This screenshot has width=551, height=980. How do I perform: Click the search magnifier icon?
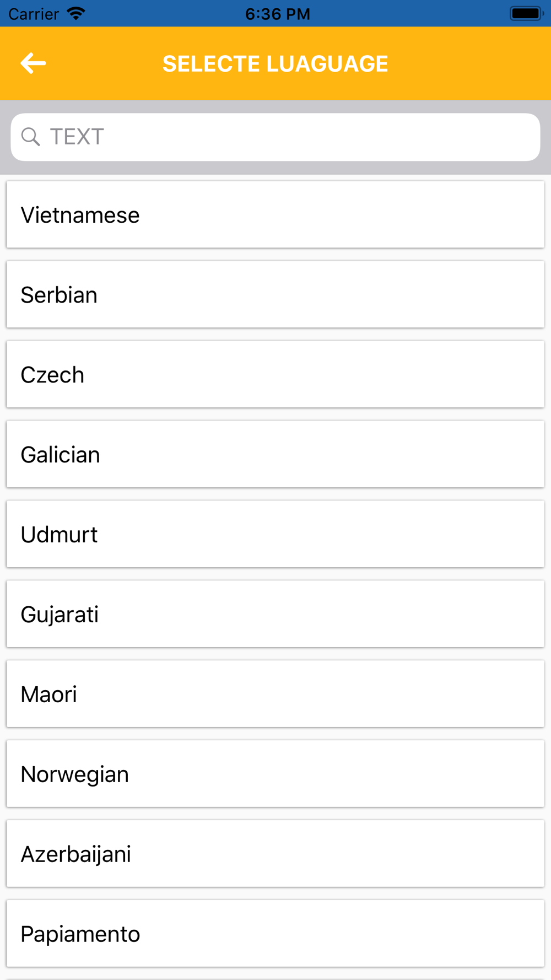31,137
